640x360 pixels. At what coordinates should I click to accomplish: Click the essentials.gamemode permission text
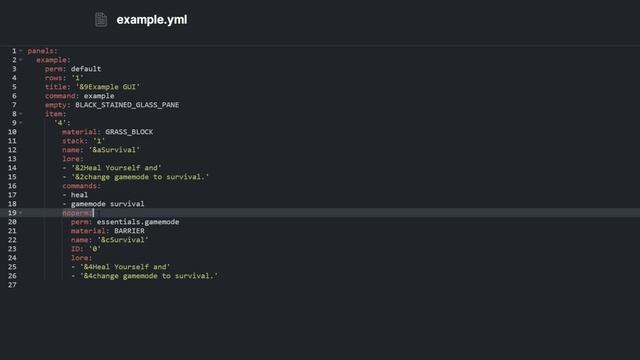138,222
